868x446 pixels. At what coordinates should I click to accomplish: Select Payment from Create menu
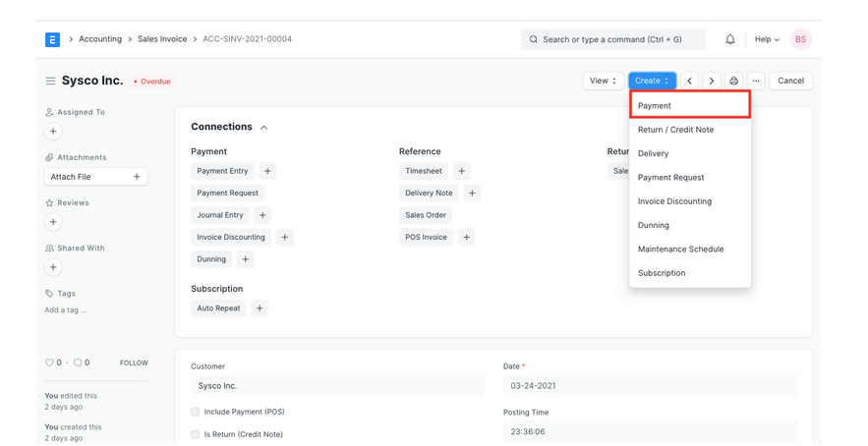tap(689, 105)
